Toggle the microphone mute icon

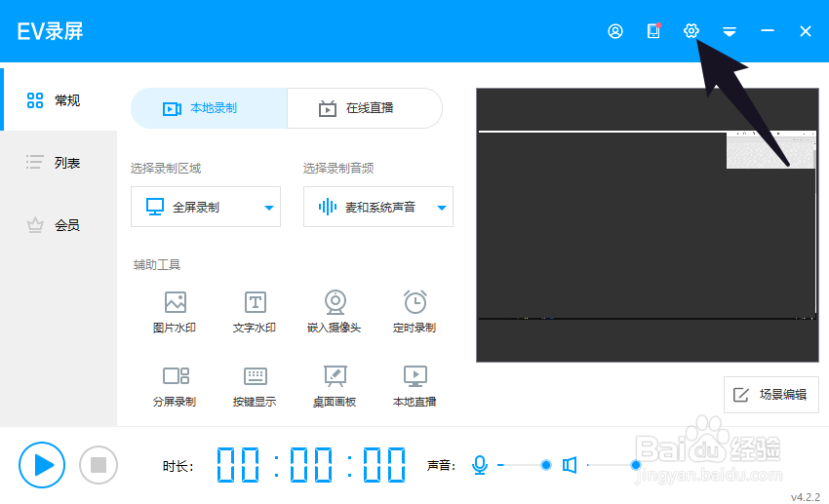[480, 465]
